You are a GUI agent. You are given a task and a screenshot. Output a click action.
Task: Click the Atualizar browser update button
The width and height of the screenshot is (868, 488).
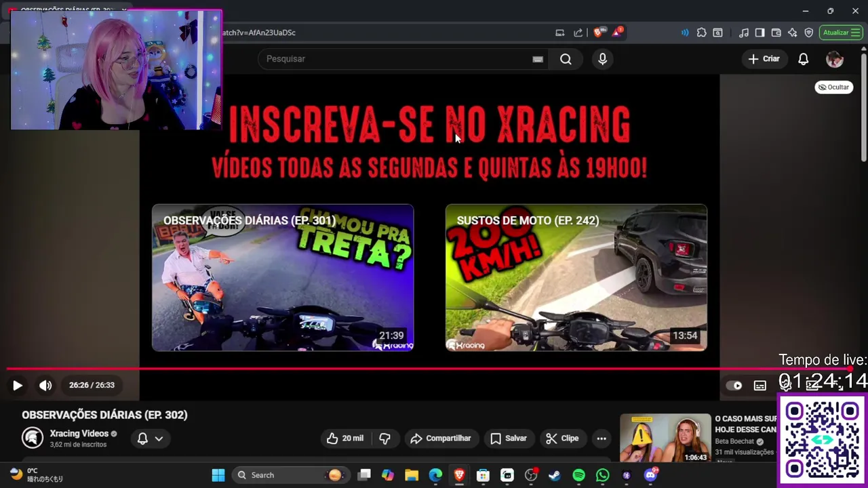tap(841, 33)
